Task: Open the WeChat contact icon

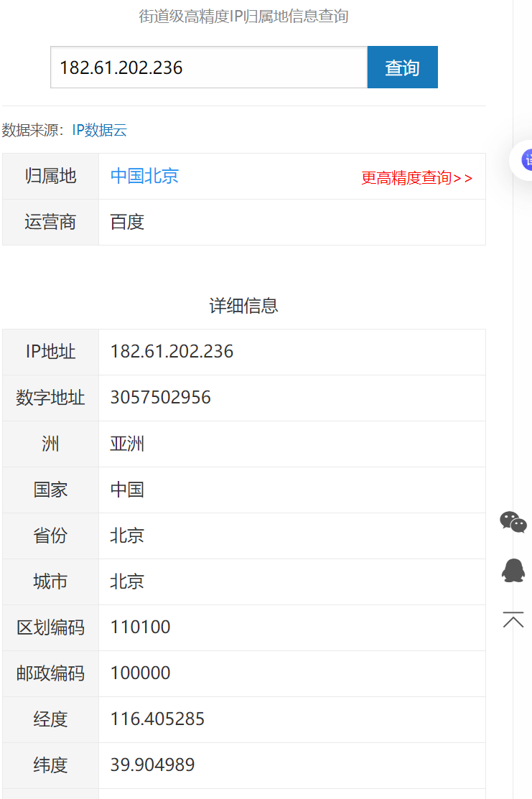Action: (513, 523)
